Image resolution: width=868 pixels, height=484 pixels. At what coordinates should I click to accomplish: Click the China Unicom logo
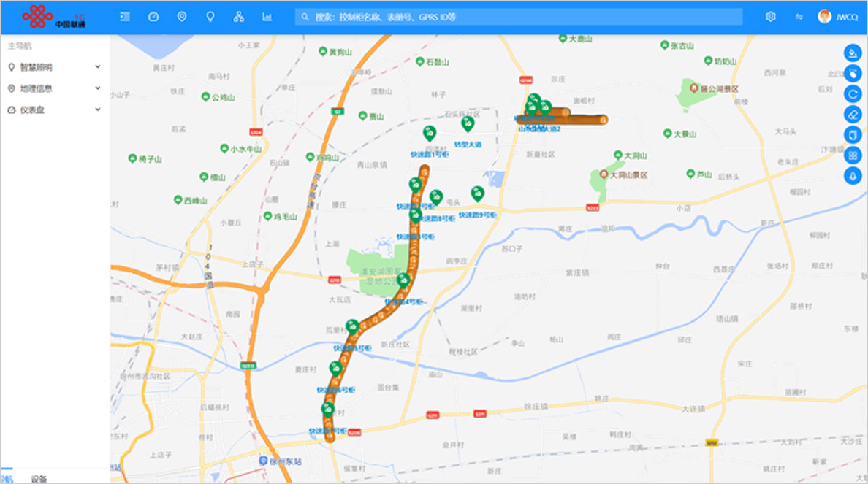(55, 17)
